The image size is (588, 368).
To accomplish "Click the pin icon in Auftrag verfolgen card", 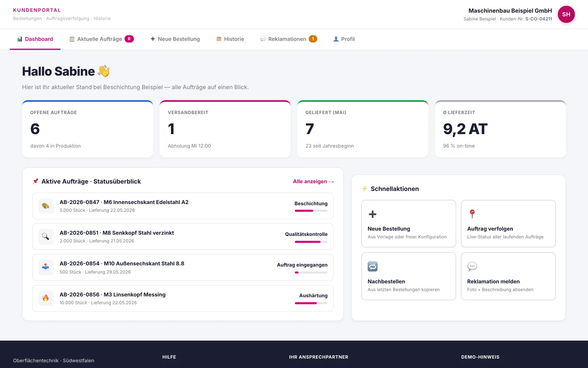I will (x=472, y=214).
